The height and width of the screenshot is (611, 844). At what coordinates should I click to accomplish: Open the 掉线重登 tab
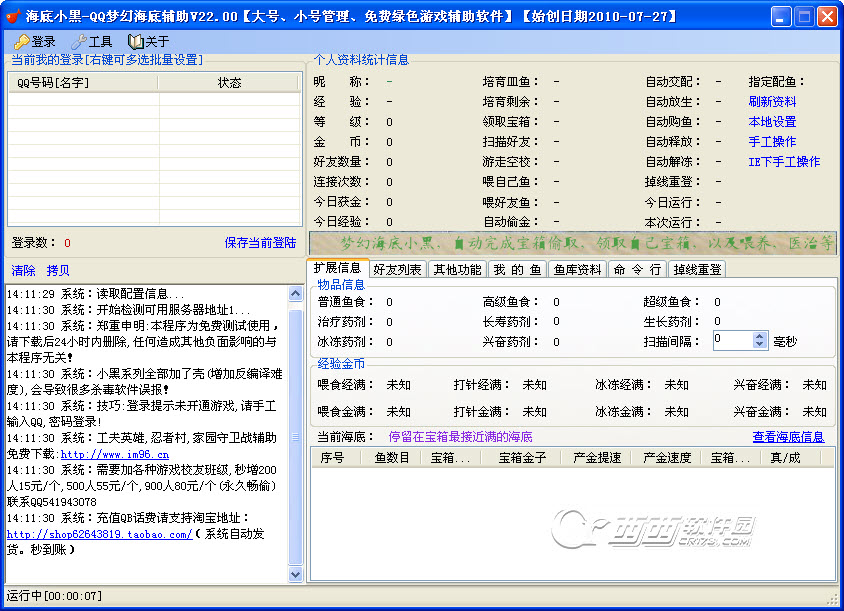coord(696,269)
